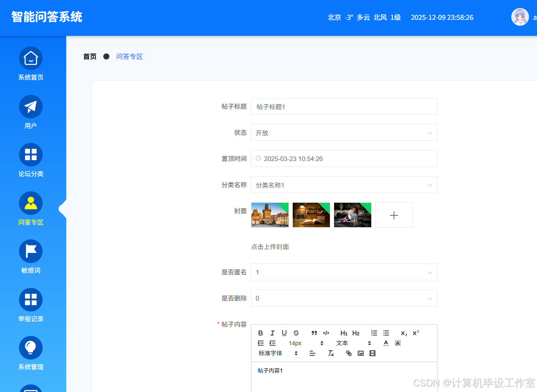This screenshot has height=392, width=537.
Task: Apply superscript formatting
Action: tap(416, 333)
